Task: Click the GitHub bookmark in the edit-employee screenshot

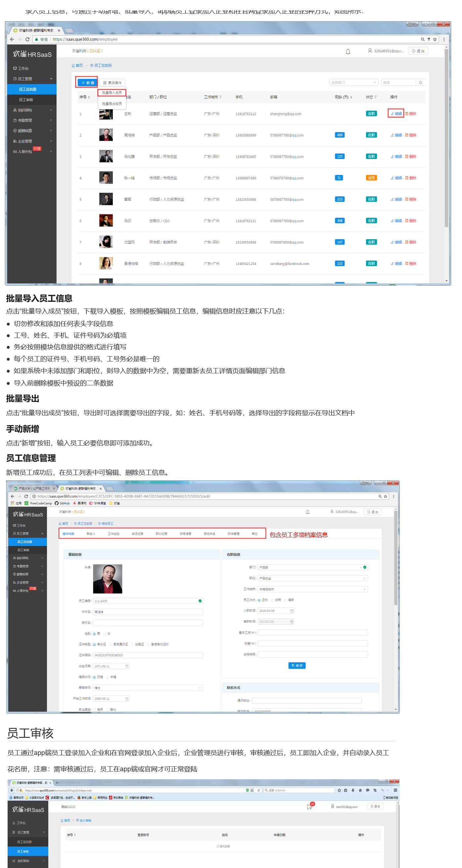Action: 62,503
